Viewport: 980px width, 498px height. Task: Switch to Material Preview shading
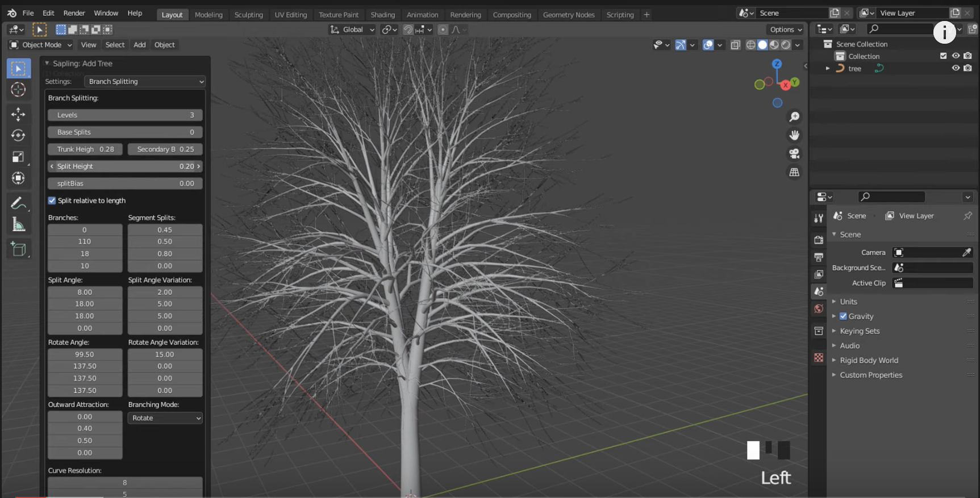coord(774,45)
